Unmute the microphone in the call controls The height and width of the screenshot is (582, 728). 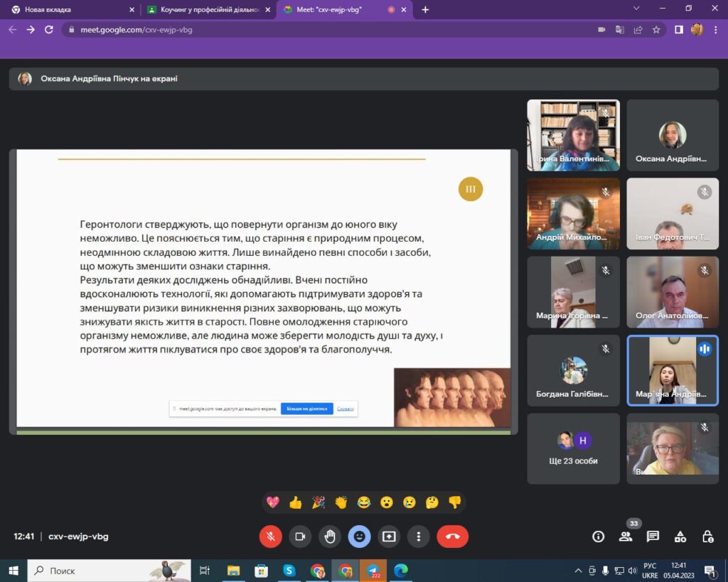(270, 537)
